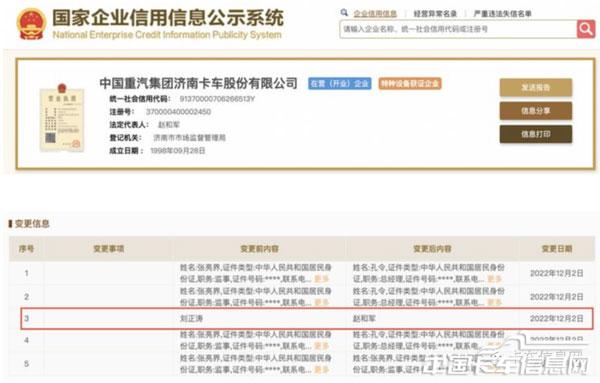Click sequence number 4 in the table
The height and width of the screenshot is (383, 600).
tap(26, 340)
